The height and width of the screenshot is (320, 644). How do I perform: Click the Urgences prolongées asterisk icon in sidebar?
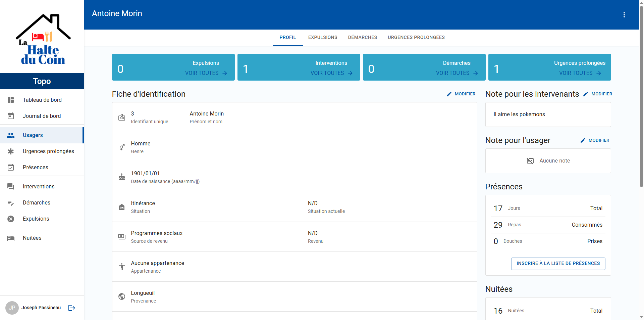click(11, 151)
